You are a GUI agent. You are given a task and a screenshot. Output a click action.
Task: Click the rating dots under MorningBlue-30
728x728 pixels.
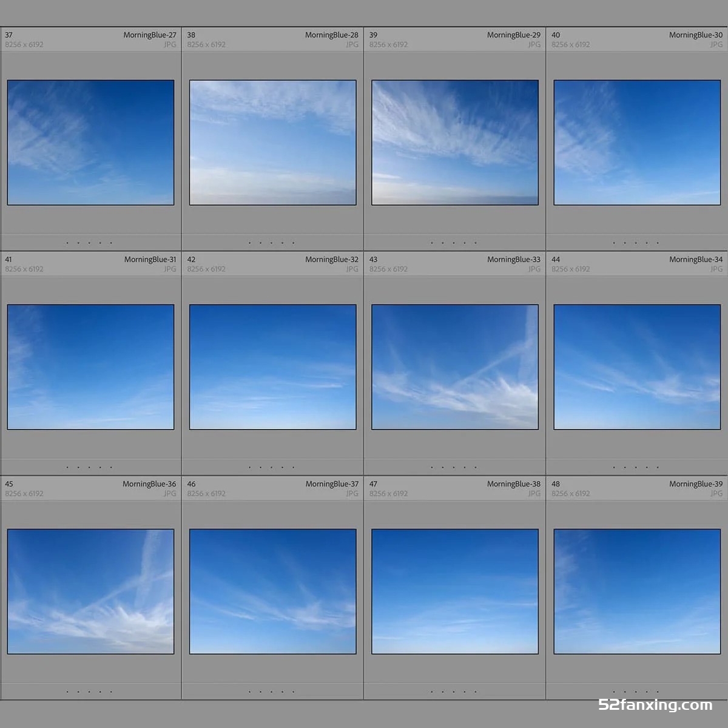[x=636, y=243]
